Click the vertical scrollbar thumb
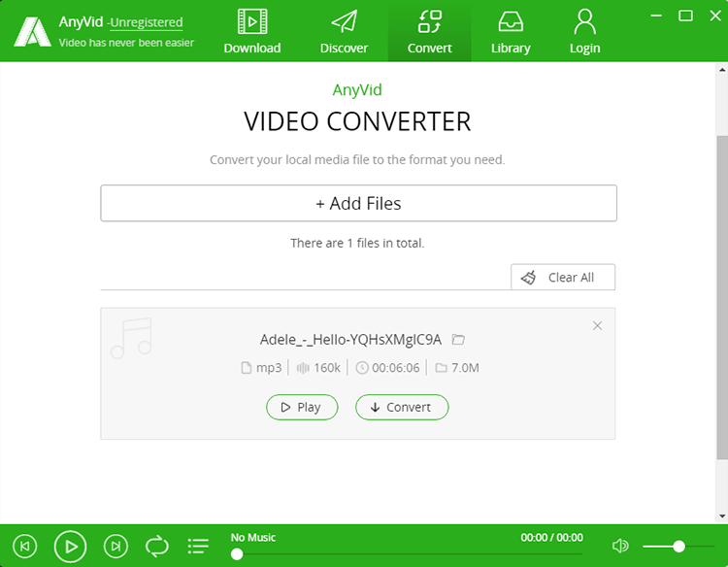The image size is (728, 567). [722, 297]
